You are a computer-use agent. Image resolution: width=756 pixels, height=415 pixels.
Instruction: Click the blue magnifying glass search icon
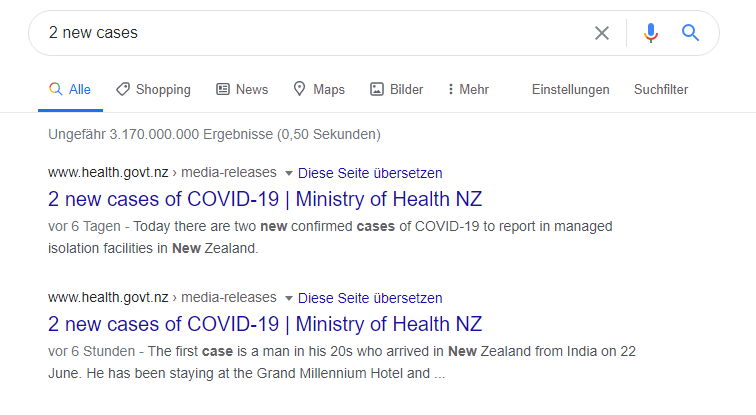pos(690,33)
